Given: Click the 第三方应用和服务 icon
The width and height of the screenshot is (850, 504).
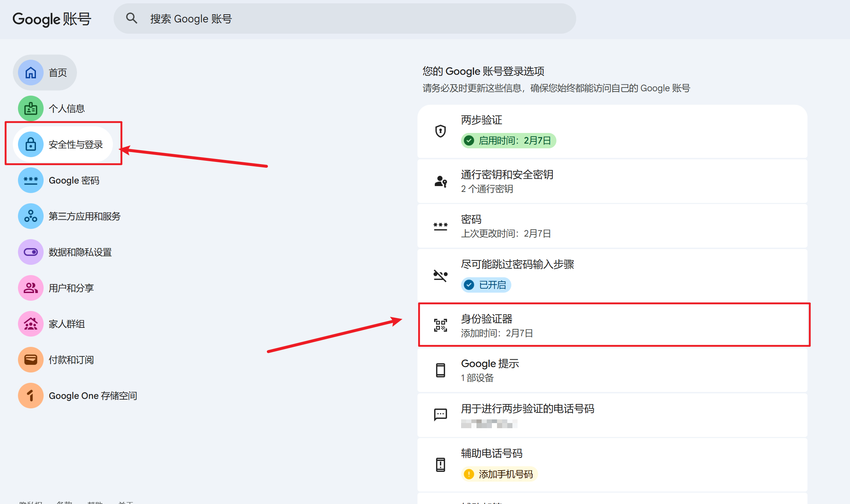Looking at the screenshot, I should (31, 216).
